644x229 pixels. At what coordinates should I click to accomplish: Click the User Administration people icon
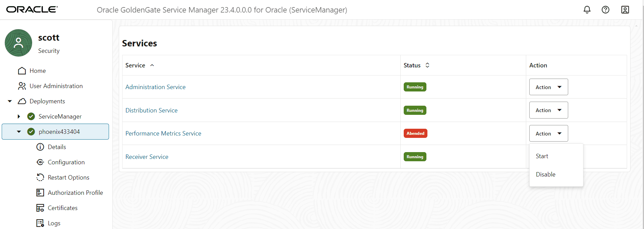(22, 86)
